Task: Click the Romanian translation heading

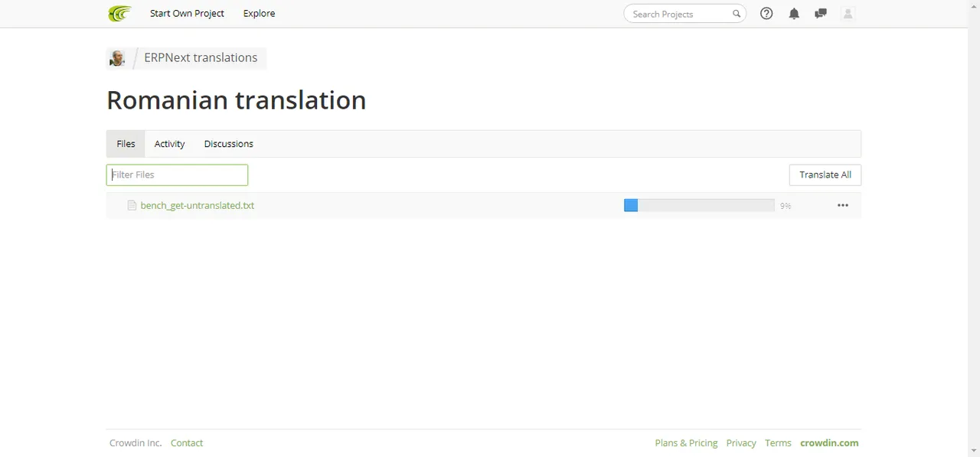Action: (236, 100)
